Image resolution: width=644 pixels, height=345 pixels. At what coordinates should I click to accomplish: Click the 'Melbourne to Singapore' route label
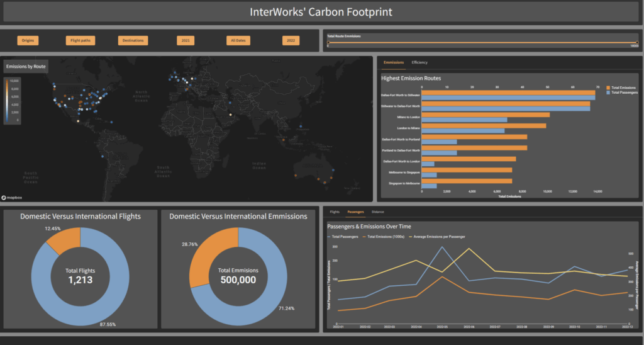click(404, 172)
